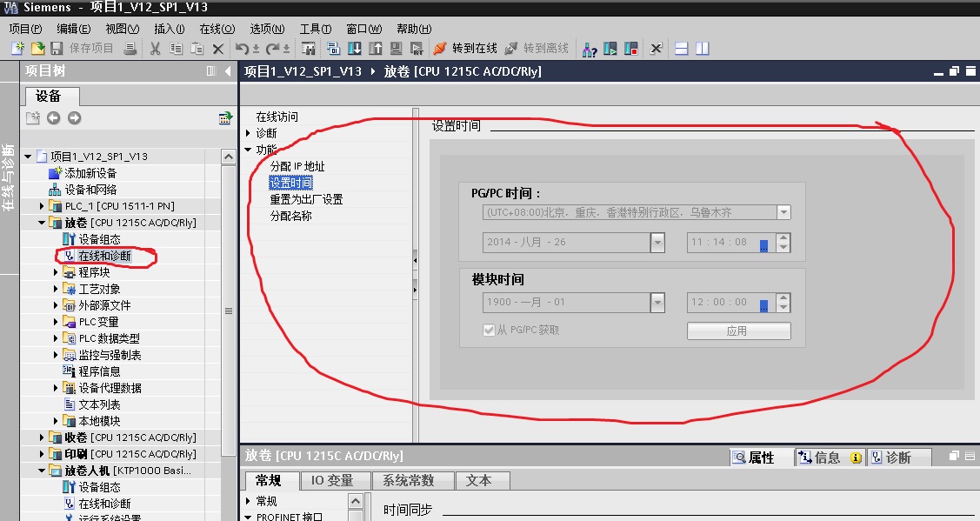Click the back arrow in project tree
Screen dimensions: 980x521
pos(54,117)
